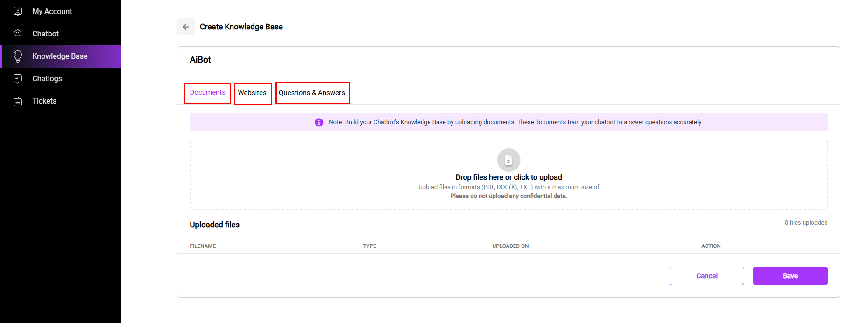Image resolution: width=868 pixels, height=323 pixels.
Task: Click the Uploaded files heading
Action: click(x=214, y=225)
